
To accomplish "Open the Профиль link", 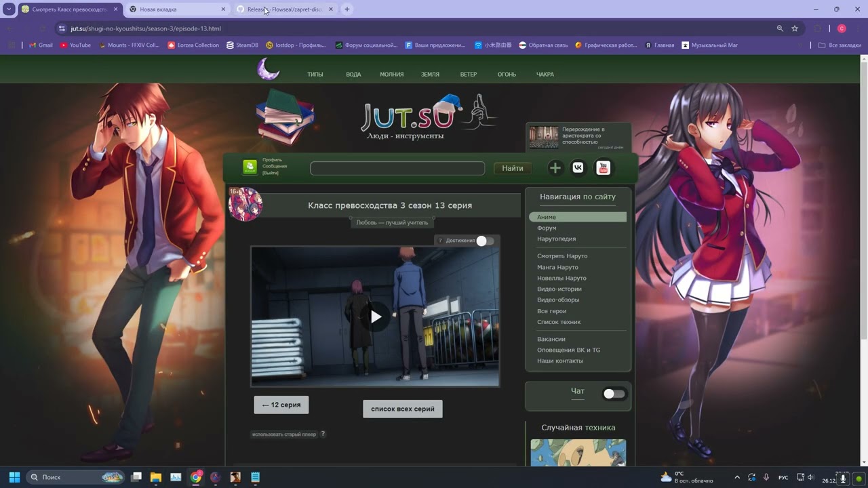I will coord(273,160).
